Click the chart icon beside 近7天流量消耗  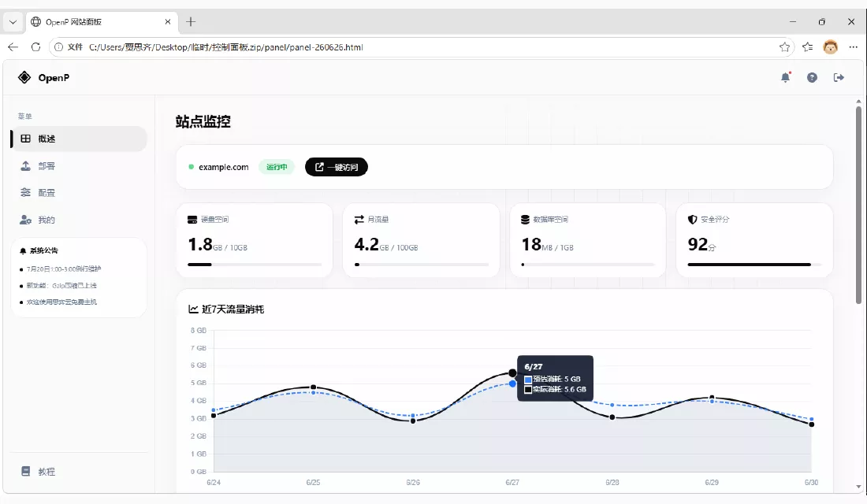(x=193, y=309)
